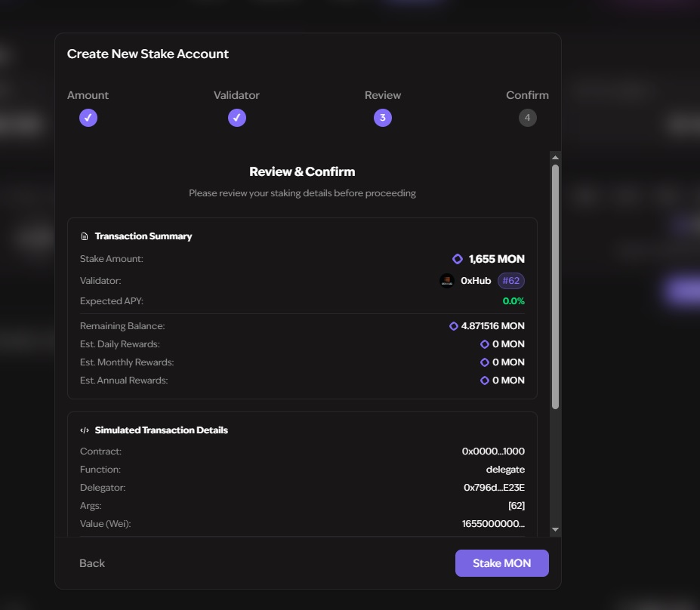700x610 pixels.
Task: Click the MON icon beside Stake Amount
Action: [457, 259]
